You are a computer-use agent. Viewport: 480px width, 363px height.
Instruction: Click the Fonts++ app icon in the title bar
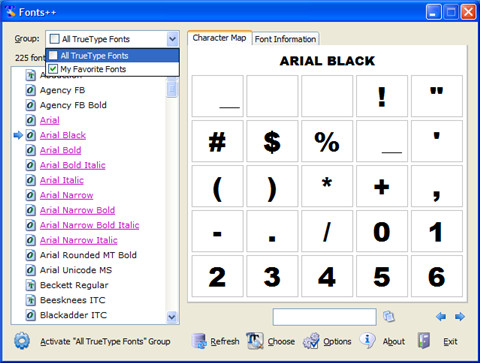tap(10, 12)
